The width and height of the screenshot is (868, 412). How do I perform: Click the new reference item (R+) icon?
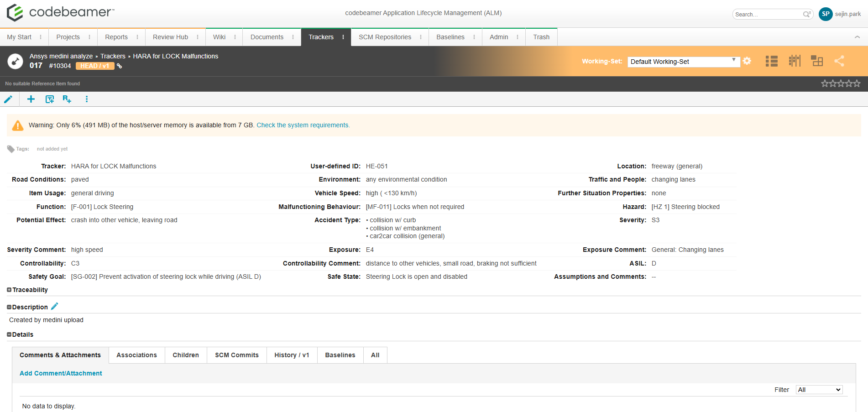click(67, 99)
